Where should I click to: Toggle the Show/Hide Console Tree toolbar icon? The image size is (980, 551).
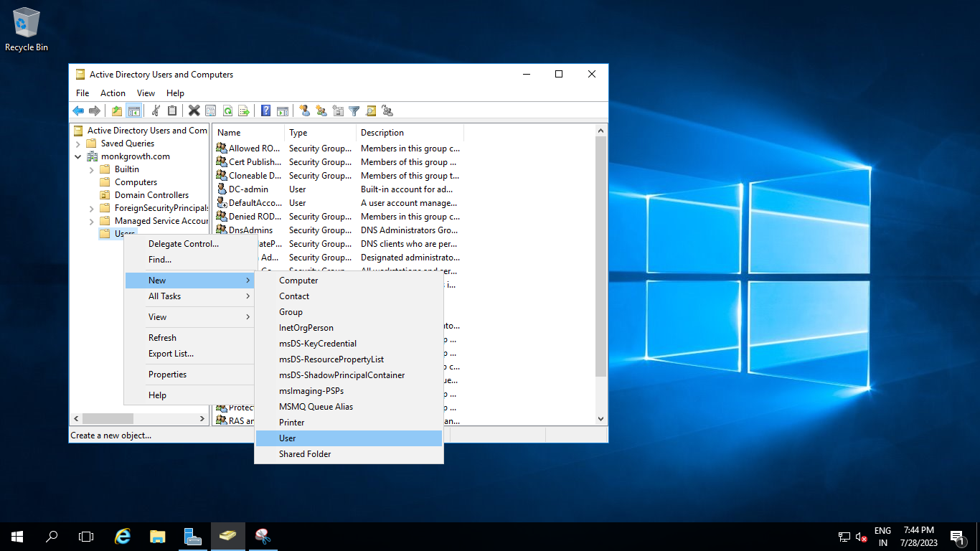[133, 110]
